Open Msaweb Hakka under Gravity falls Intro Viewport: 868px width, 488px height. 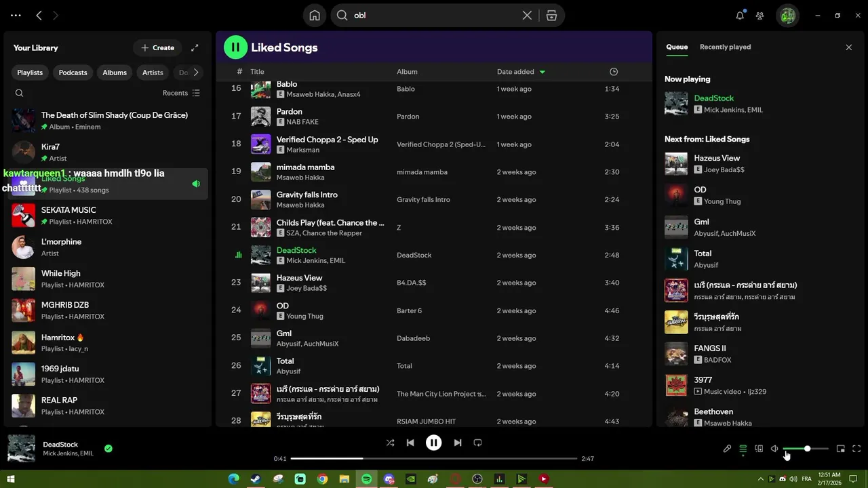[300, 205]
